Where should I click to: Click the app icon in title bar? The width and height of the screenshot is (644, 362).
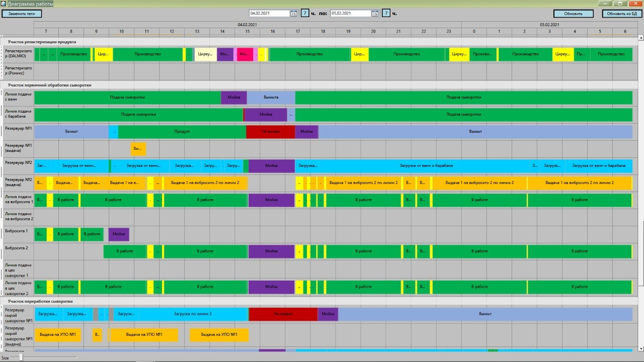click(4, 4)
